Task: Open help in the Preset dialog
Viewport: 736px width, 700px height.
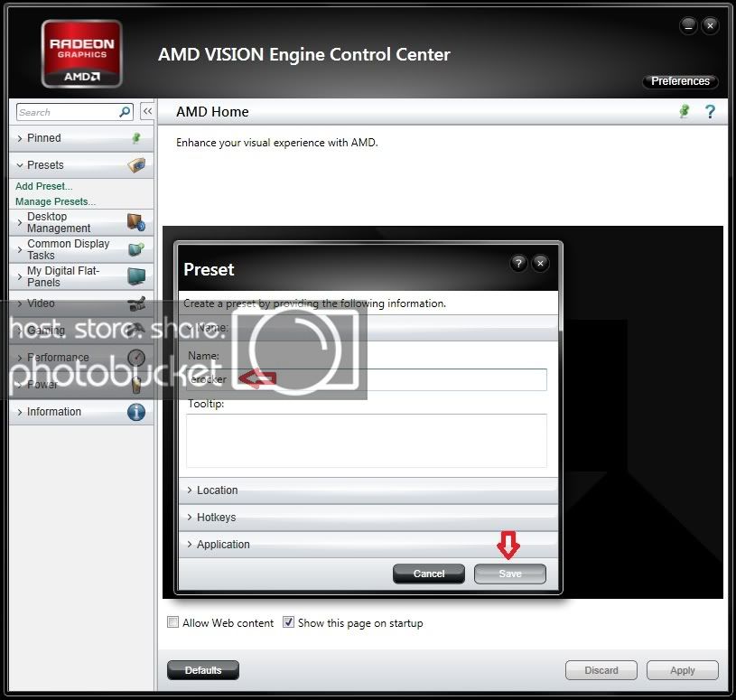Action: [x=518, y=264]
